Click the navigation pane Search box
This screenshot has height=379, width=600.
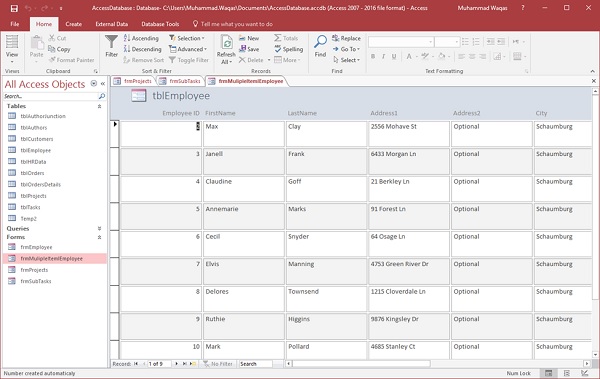51,96
